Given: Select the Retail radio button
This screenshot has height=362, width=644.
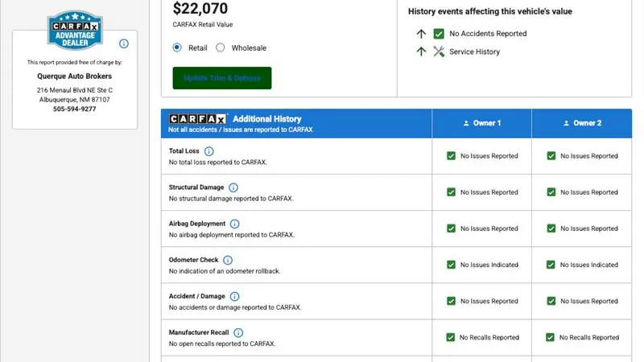Looking at the screenshot, I should (177, 47).
